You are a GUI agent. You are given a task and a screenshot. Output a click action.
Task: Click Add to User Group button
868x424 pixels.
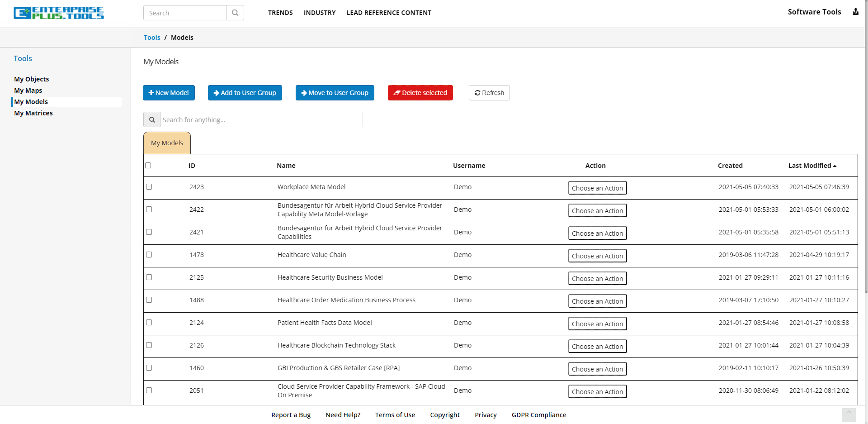[245, 93]
